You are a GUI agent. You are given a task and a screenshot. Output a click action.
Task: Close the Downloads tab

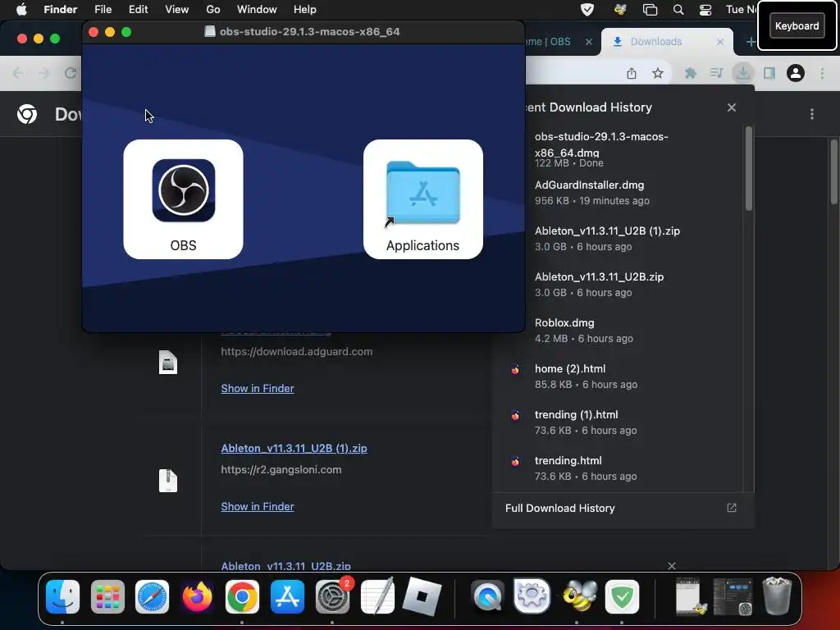tap(720, 41)
